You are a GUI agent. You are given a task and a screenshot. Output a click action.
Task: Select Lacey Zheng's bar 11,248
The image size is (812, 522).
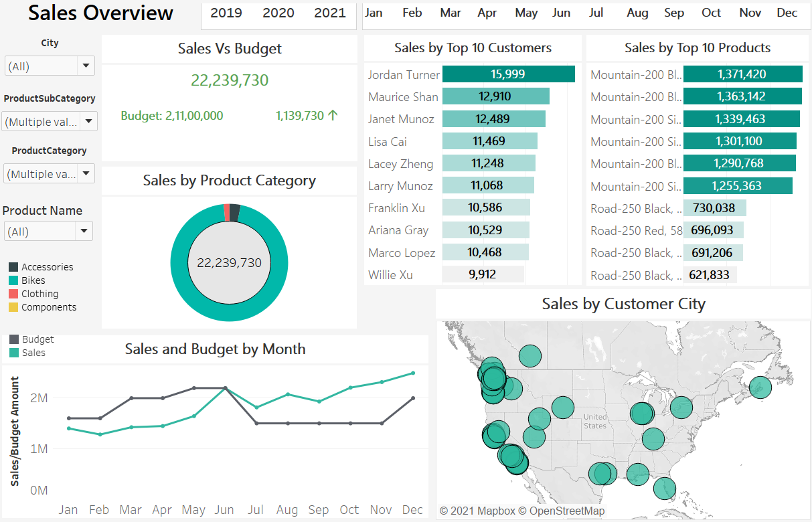pos(489,163)
